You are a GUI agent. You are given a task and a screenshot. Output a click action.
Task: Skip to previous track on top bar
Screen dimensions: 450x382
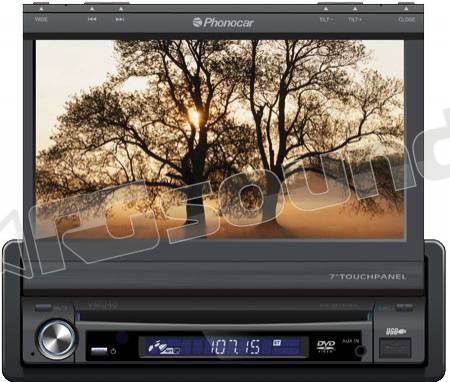[92, 19]
